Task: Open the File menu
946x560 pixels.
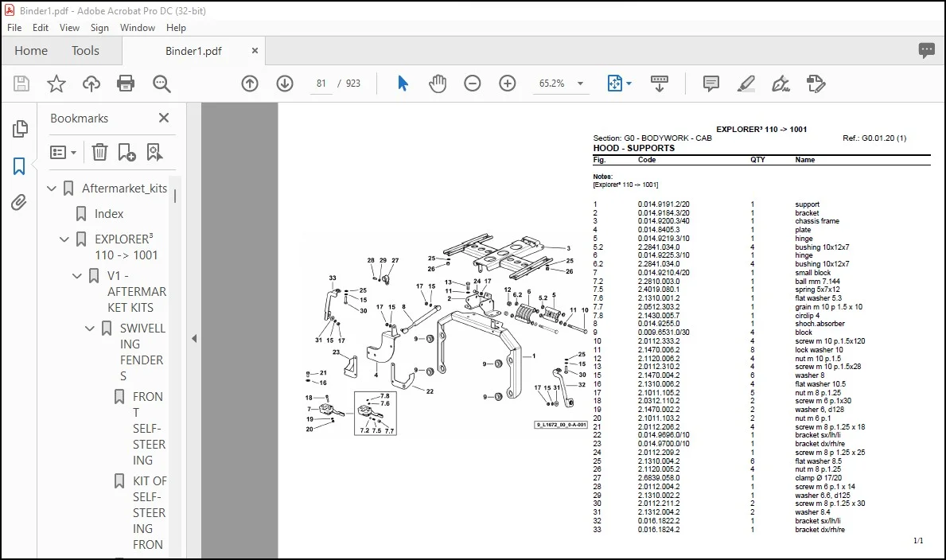Action: (x=14, y=28)
